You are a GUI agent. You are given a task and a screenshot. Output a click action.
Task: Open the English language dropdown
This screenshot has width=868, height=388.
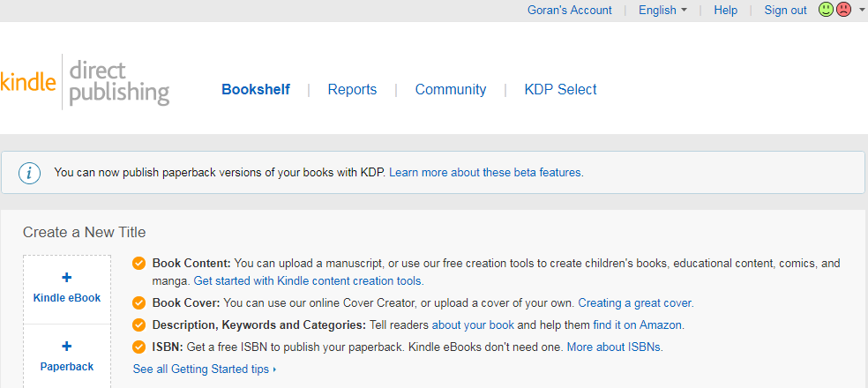pos(662,10)
